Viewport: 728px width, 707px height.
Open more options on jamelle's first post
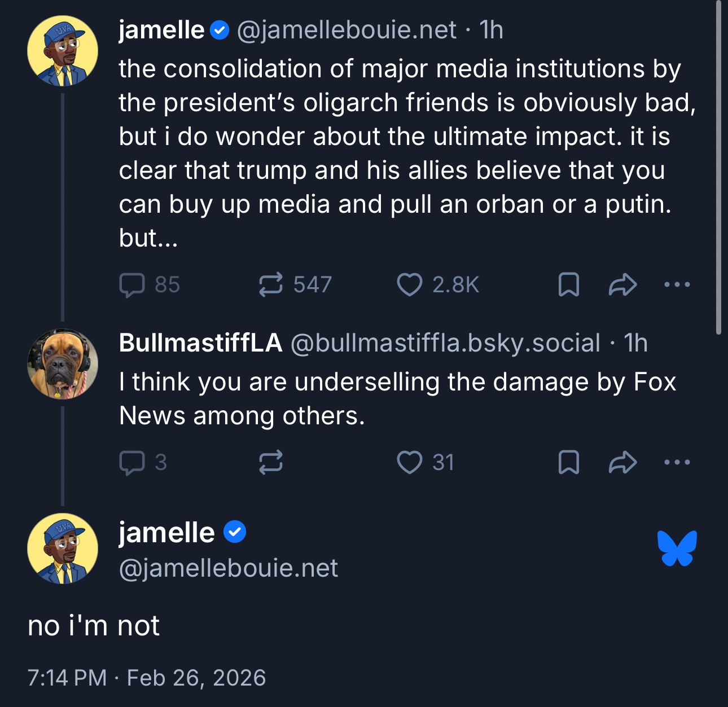coord(677,285)
